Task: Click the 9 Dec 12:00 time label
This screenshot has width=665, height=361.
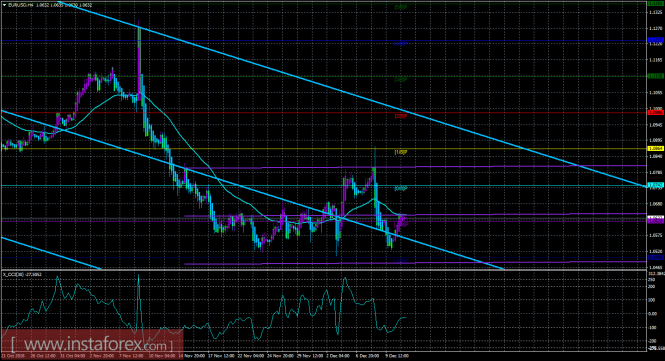Action: click(397, 356)
